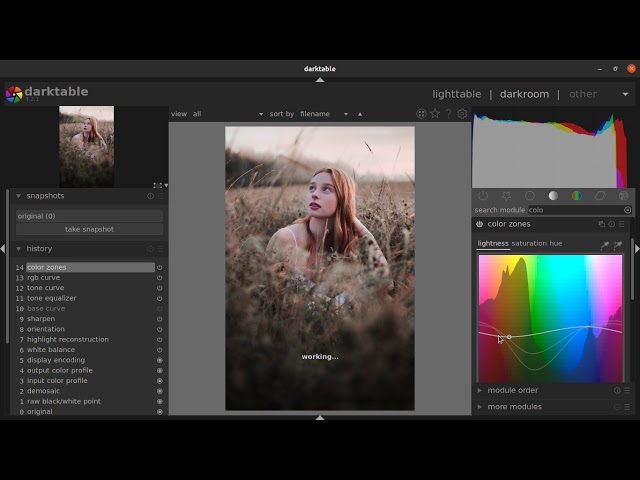Click the take snapshot button
Screen dimensions: 640x480
pyautogui.click(x=89, y=229)
